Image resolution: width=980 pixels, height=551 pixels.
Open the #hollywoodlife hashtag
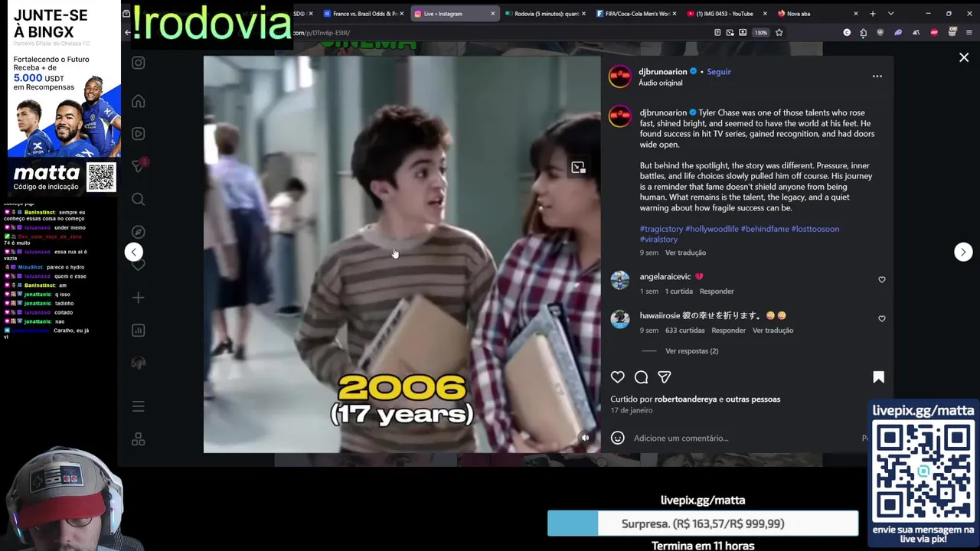[712, 229]
